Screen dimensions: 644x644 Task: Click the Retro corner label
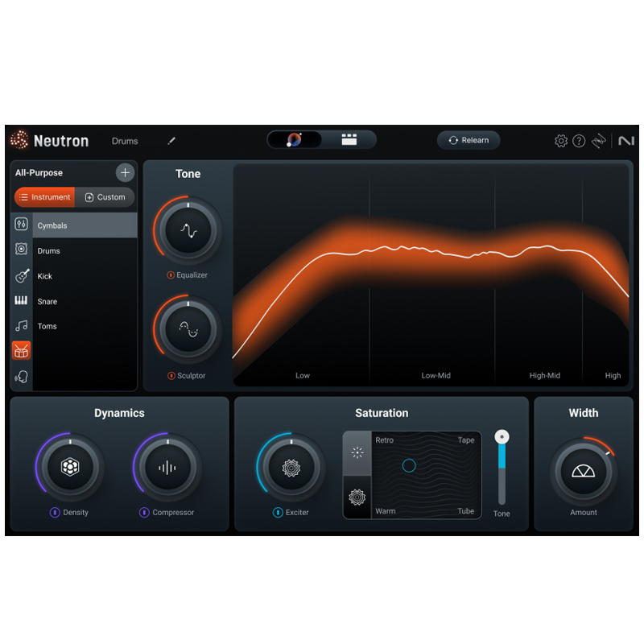pyautogui.click(x=385, y=440)
